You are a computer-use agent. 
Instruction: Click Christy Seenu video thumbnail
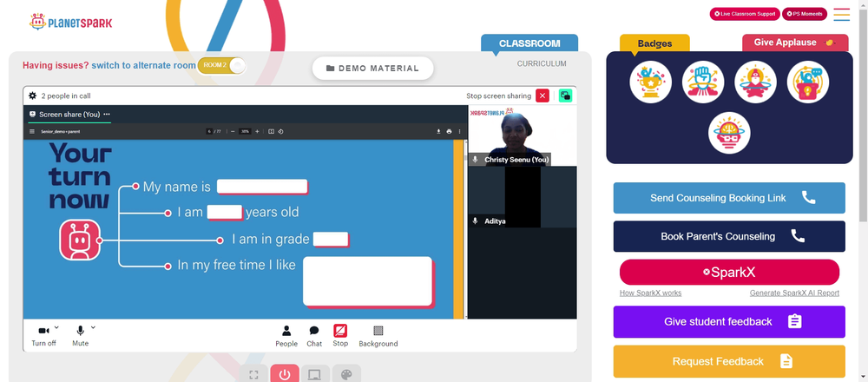(x=522, y=135)
